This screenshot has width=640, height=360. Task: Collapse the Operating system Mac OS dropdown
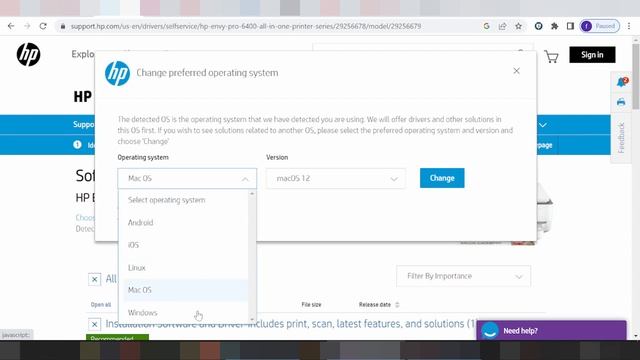click(187, 178)
